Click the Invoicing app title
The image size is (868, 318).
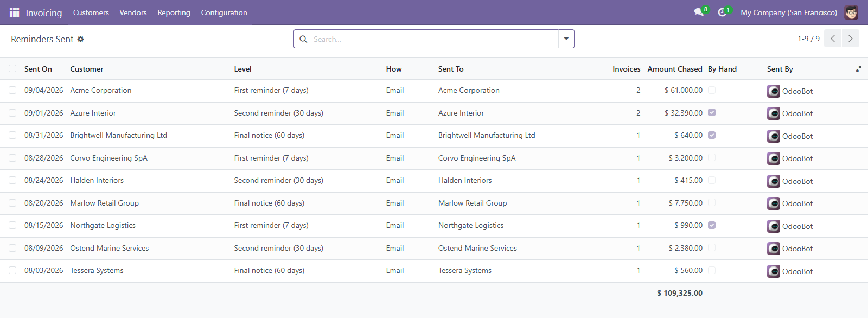point(44,12)
